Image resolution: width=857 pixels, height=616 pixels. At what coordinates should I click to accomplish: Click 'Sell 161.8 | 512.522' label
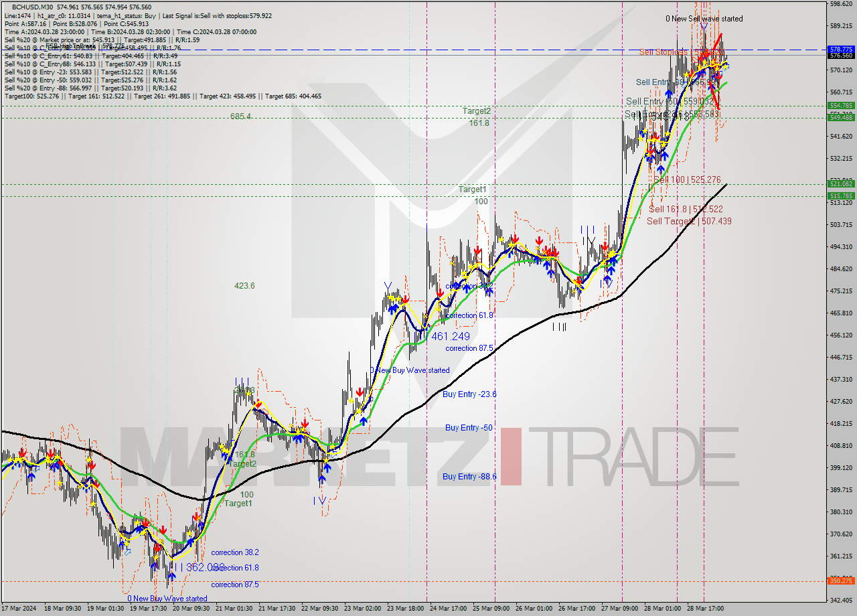(686, 209)
